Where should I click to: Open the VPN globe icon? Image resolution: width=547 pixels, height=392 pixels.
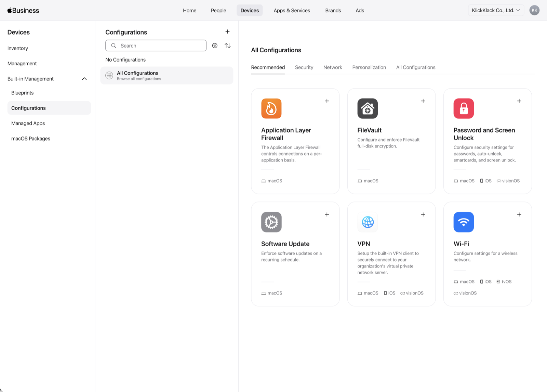(x=367, y=222)
